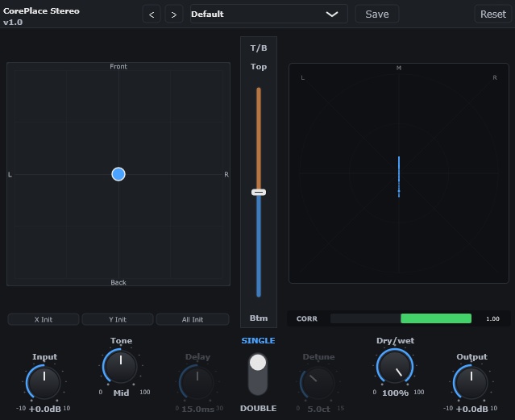This screenshot has width=515, height=420.
Task: Click the CorePlace Stereo title
Action: tap(41, 10)
